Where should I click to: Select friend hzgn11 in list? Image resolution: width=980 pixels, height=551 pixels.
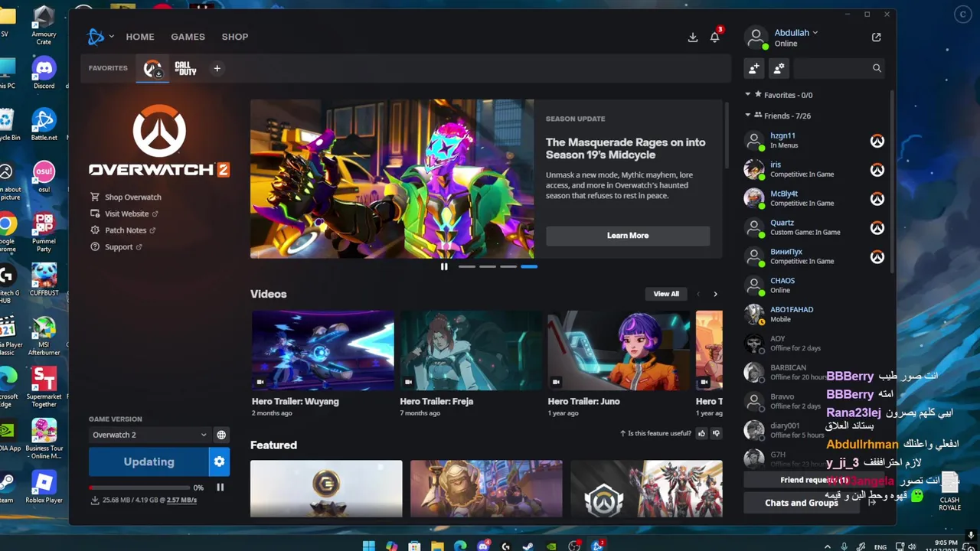click(x=814, y=140)
